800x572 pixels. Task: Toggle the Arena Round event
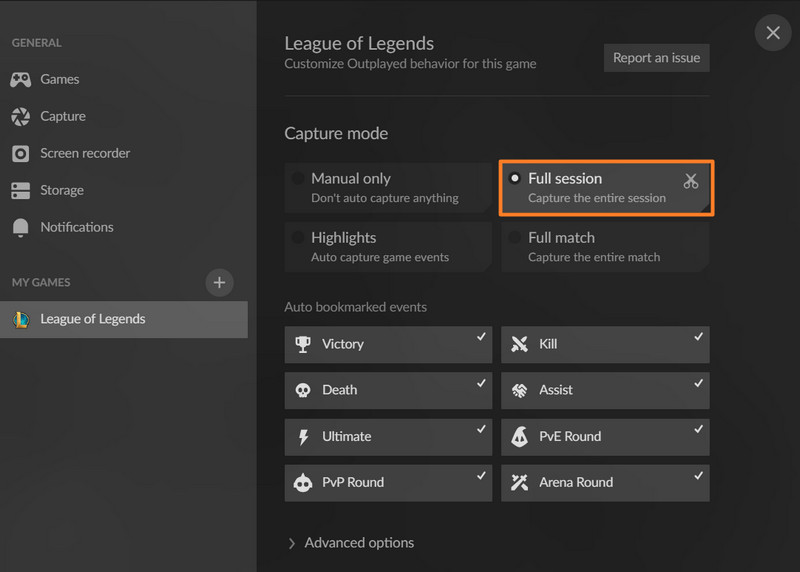pyautogui.click(x=605, y=482)
